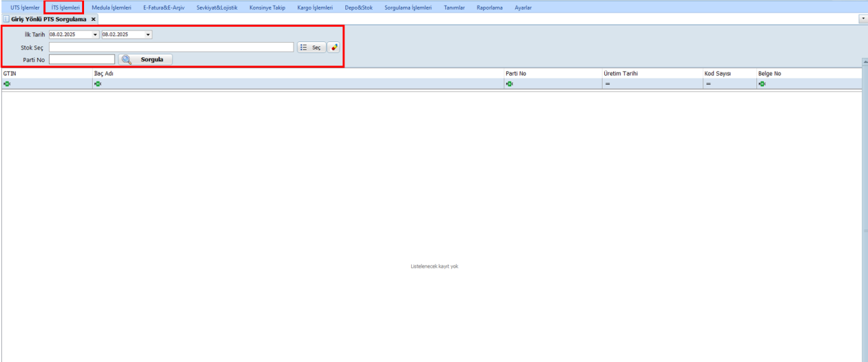Focus the Parti No text field
This screenshot has width=868, height=362.
point(81,60)
